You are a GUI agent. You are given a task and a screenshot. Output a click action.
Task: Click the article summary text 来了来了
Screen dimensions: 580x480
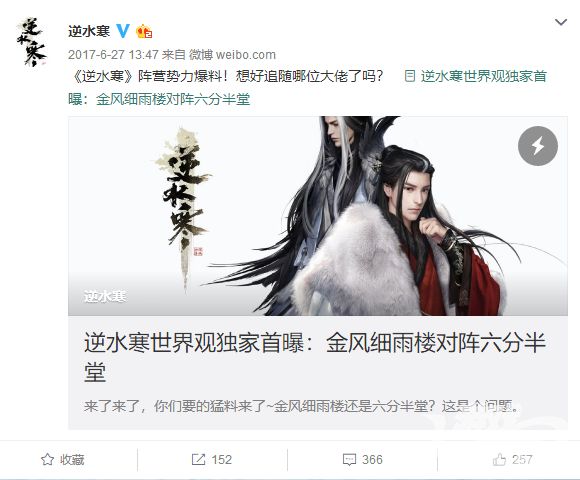301,407
